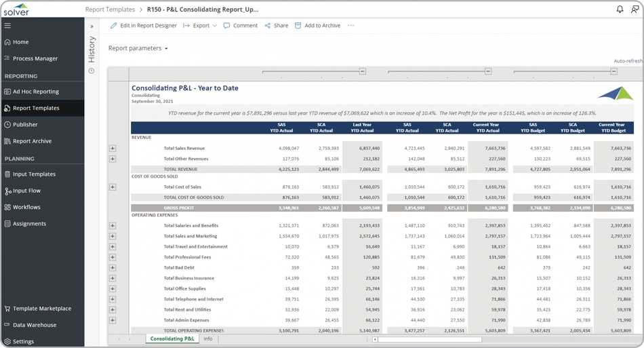Open the user profile icon
644x348 pixels.
(635, 9)
